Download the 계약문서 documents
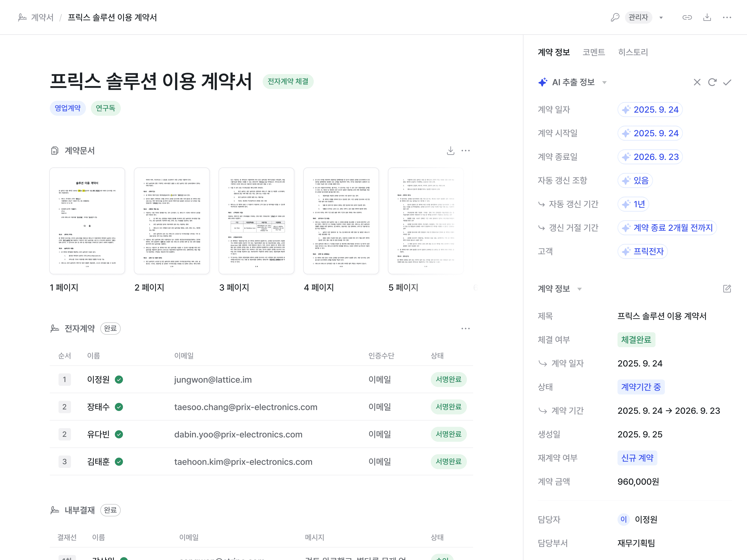 tap(450, 151)
